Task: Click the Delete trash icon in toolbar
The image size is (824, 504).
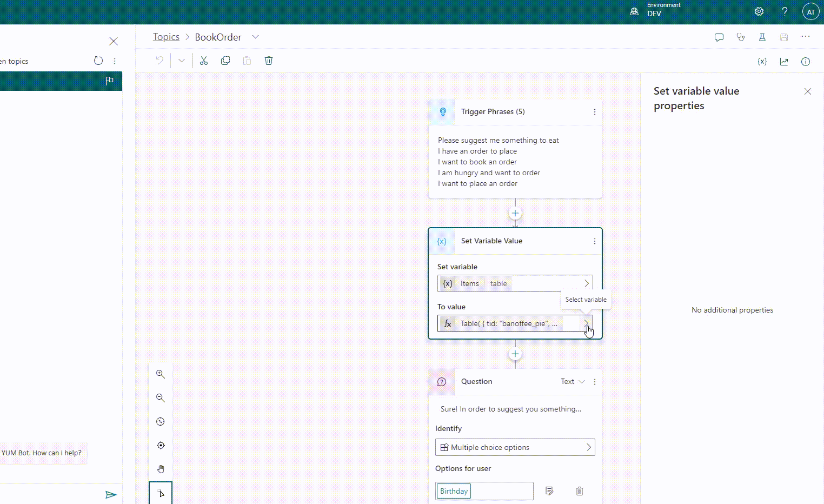Action: pos(269,61)
